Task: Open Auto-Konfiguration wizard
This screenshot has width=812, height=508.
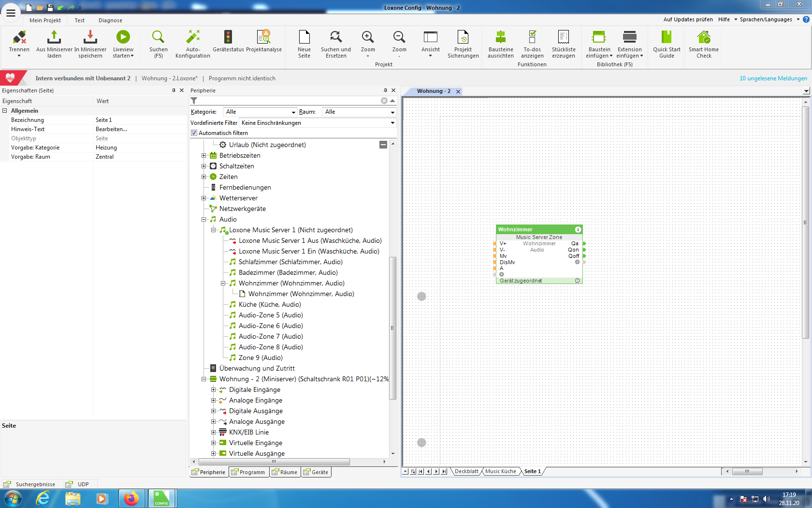Action: tap(192, 38)
